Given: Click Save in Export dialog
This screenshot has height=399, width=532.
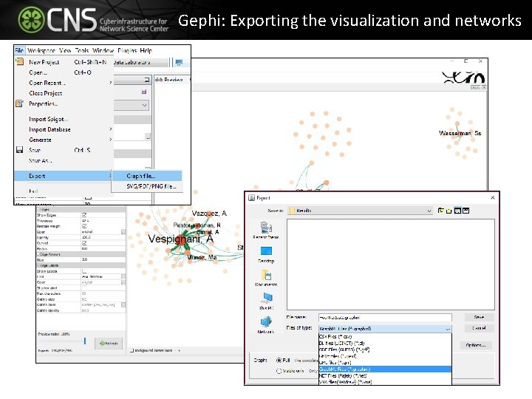Looking at the screenshot, I should click(x=479, y=317).
